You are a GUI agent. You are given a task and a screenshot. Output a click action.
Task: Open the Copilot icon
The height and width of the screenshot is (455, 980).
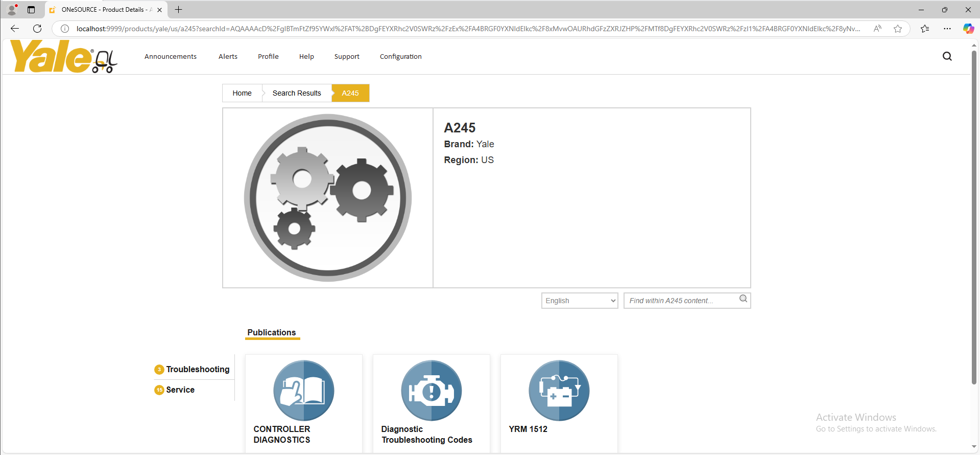pos(968,29)
